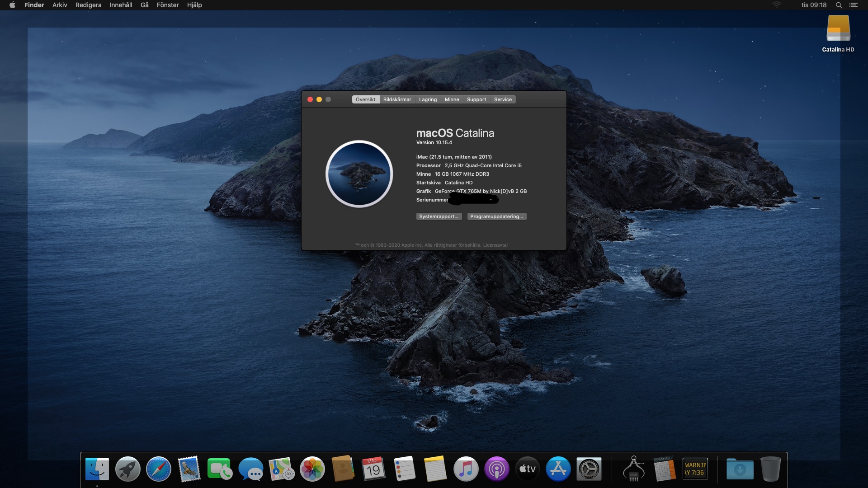Open Spotlight search in menu bar

839,5
